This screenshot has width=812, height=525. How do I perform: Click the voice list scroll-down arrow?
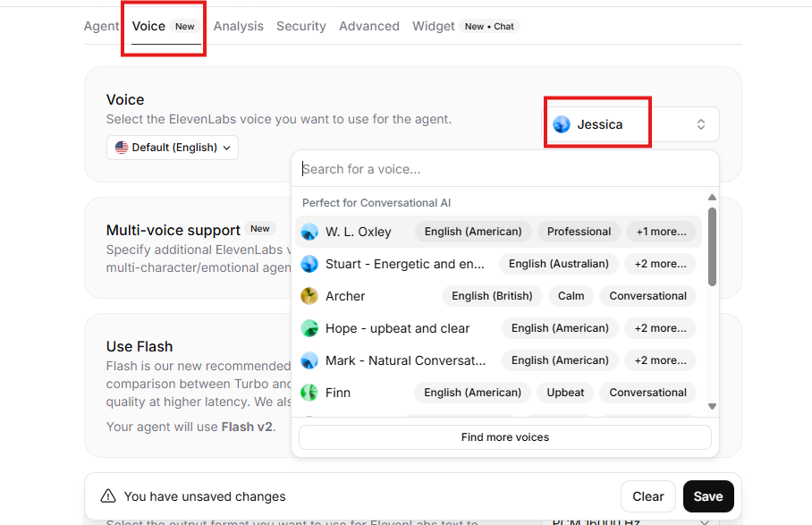(x=712, y=406)
